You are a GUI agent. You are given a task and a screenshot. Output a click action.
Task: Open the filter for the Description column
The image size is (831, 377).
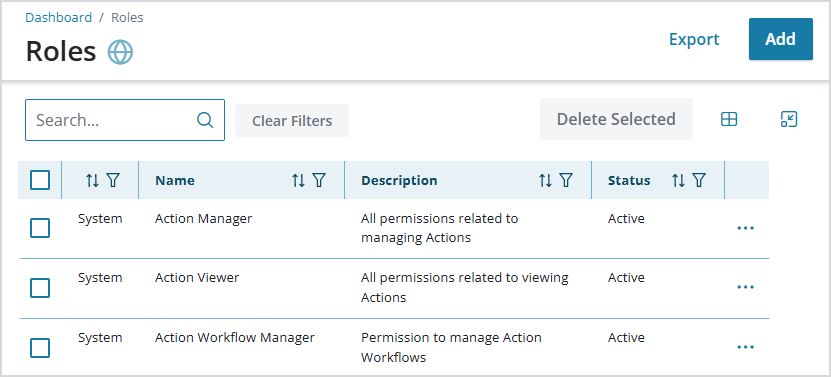pos(566,180)
